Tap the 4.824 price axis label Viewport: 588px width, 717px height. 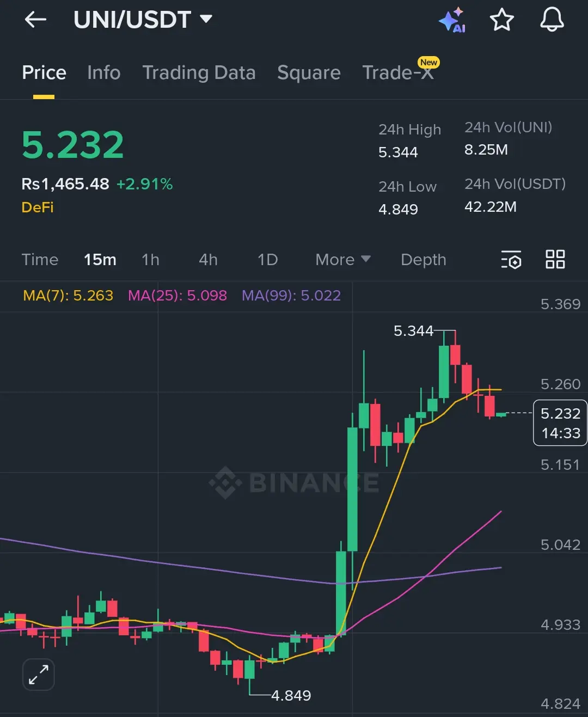click(x=560, y=704)
